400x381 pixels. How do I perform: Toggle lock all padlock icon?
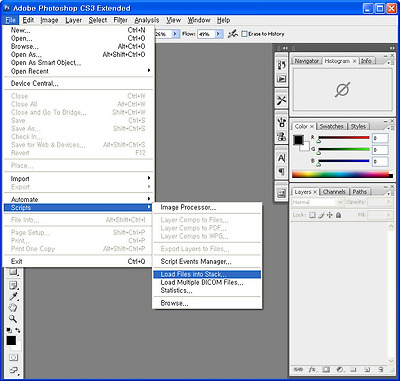click(339, 215)
